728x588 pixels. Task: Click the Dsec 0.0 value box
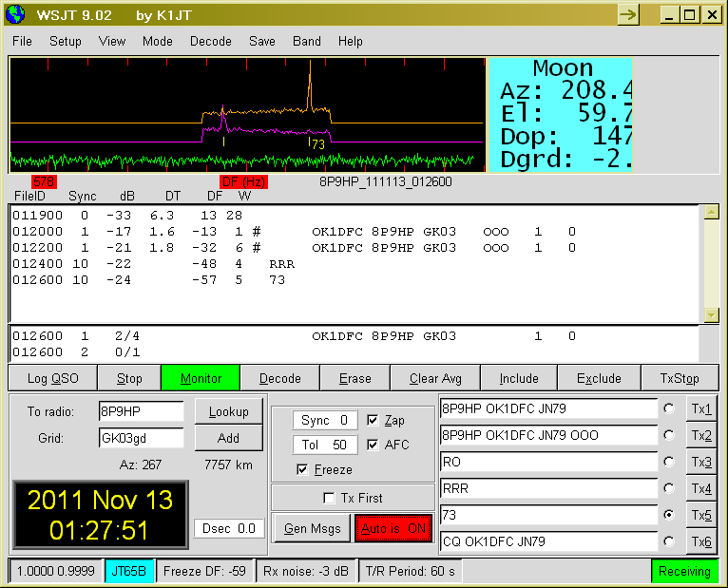tap(229, 528)
